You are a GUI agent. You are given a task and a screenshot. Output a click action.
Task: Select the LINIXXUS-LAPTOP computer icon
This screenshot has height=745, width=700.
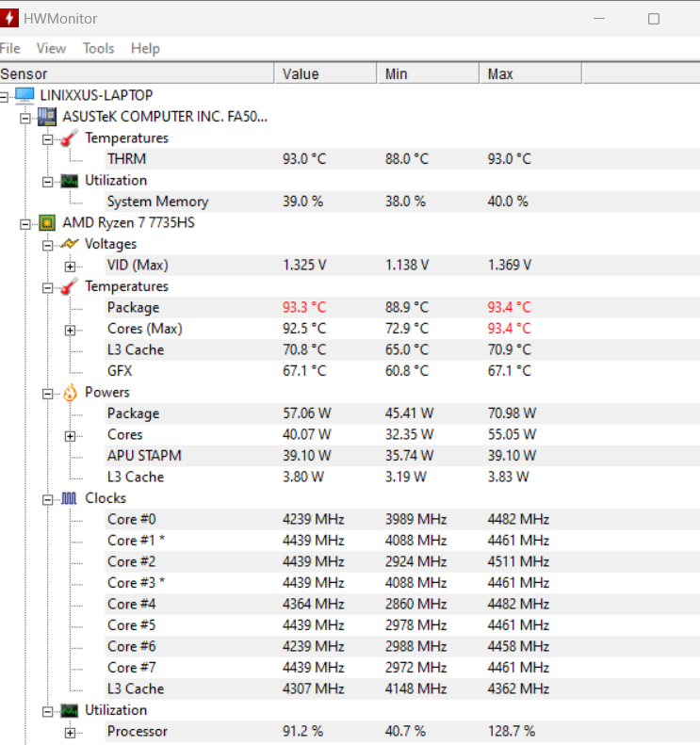click(24, 95)
